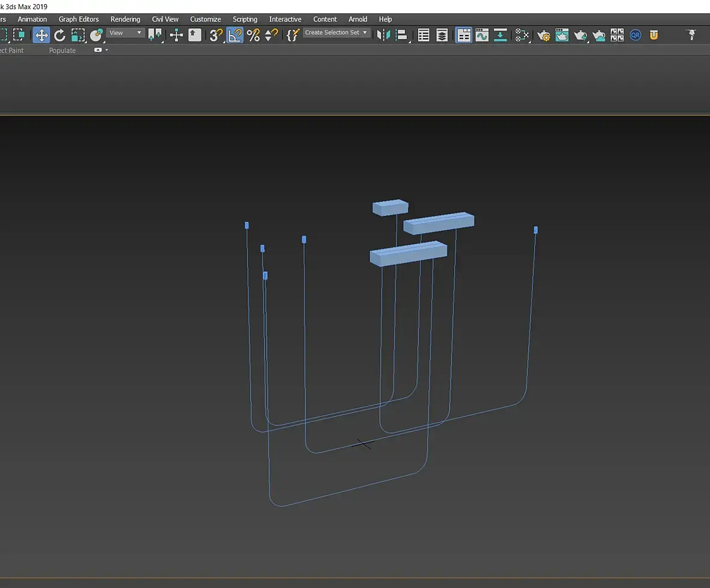
Task: Open the Graph Editors menu
Action: (x=78, y=19)
